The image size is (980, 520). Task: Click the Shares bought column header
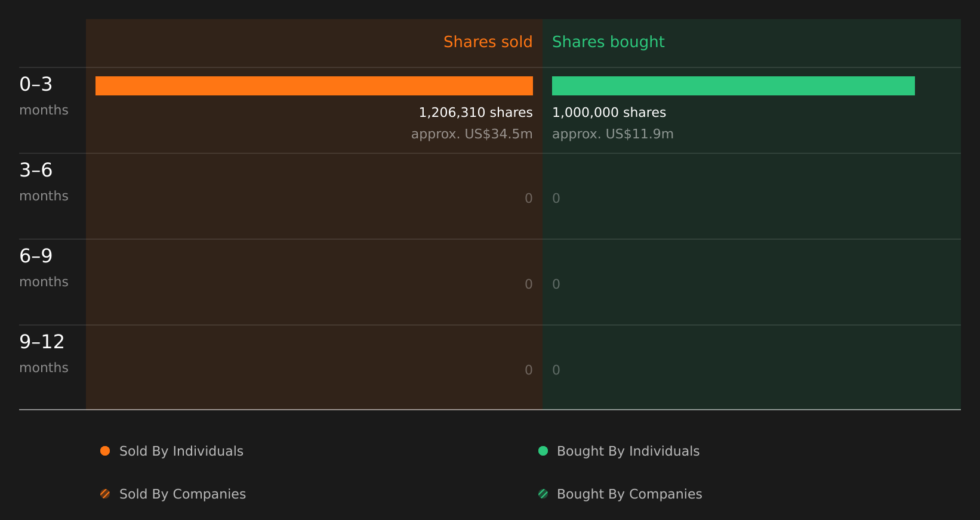coord(608,42)
